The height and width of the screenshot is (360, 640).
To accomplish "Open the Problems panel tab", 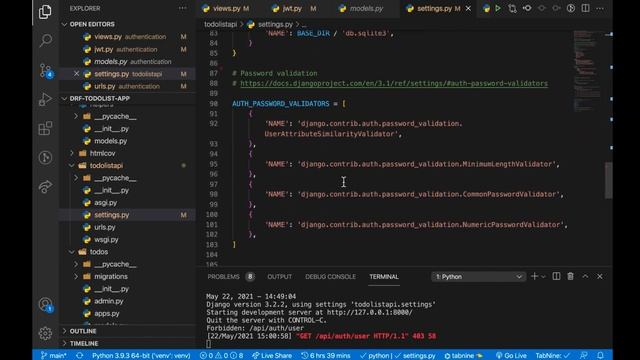I will [x=231, y=277].
